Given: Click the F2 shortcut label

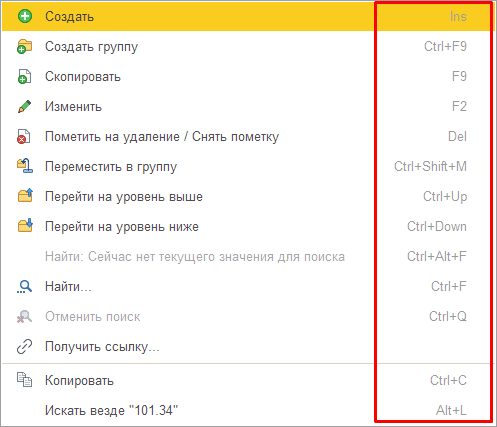Looking at the screenshot, I should (459, 106).
